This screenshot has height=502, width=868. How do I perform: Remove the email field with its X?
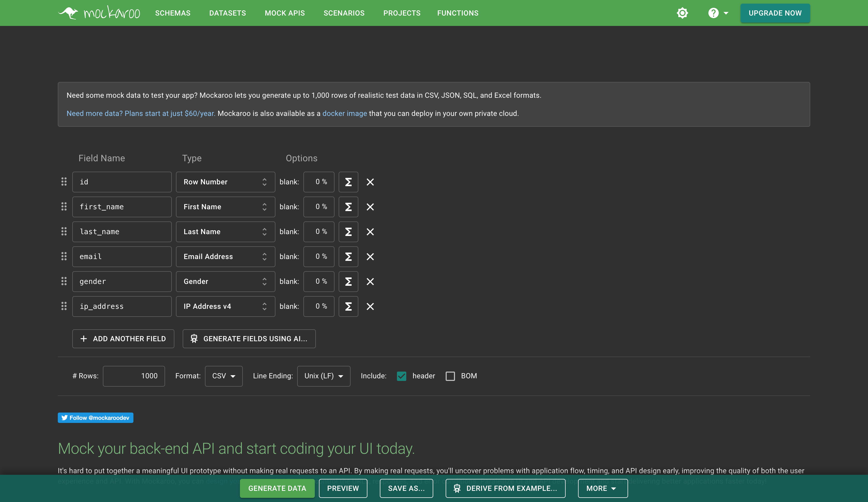pyautogui.click(x=370, y=256)
